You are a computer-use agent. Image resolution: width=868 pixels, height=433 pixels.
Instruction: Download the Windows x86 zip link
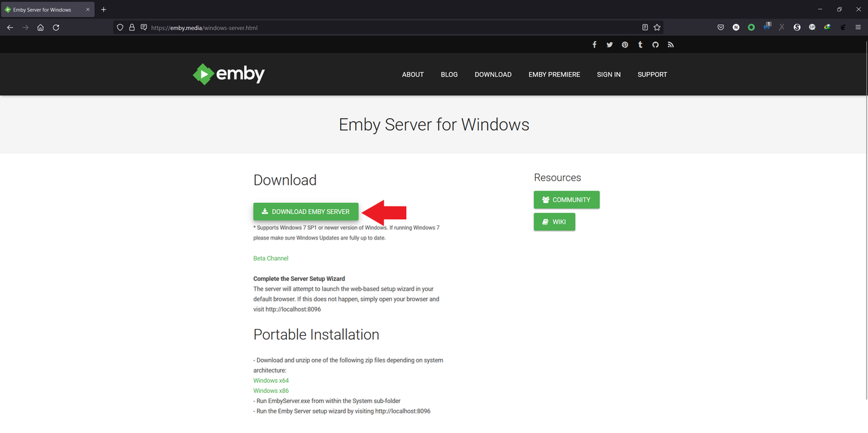point(271,391)
